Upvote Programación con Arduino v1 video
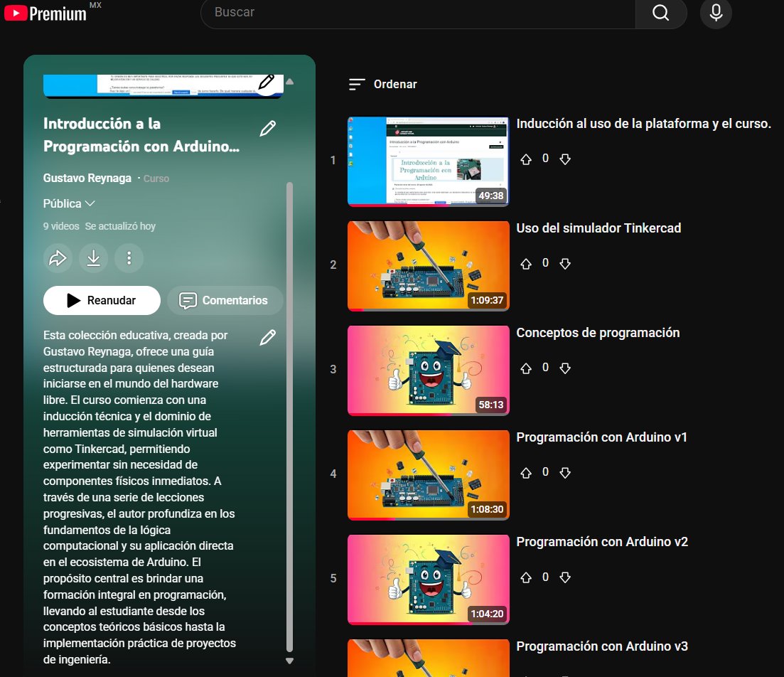 526,473
